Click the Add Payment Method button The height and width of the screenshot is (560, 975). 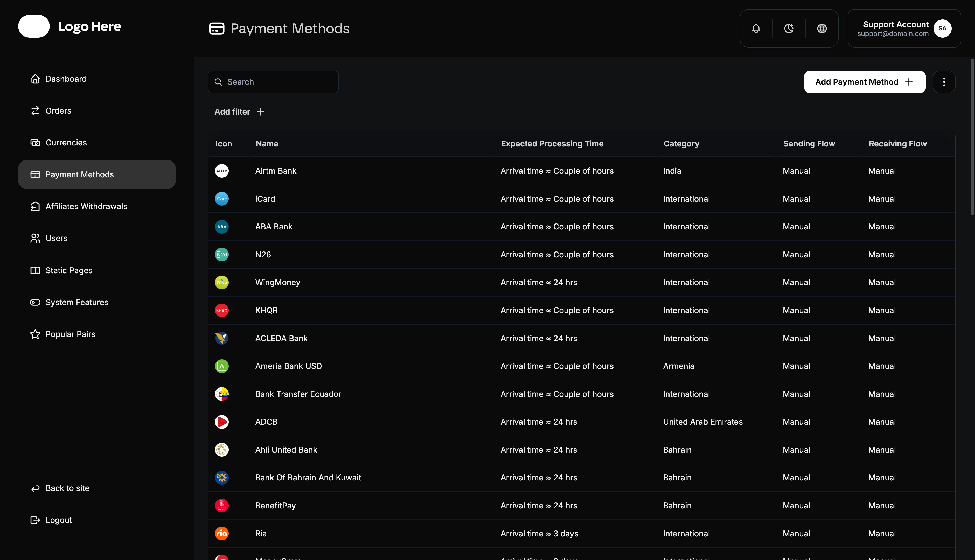[864, 82]
